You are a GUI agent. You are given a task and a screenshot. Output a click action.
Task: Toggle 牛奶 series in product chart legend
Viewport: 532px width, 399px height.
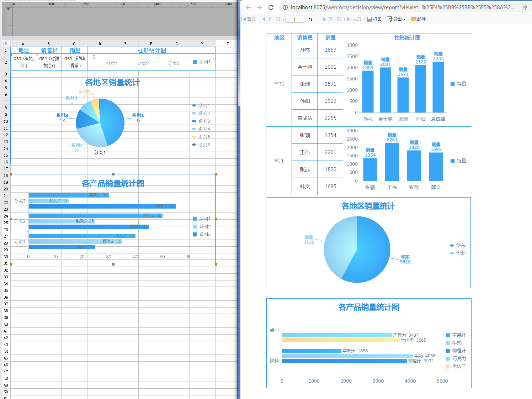click(x=454, y=343)
